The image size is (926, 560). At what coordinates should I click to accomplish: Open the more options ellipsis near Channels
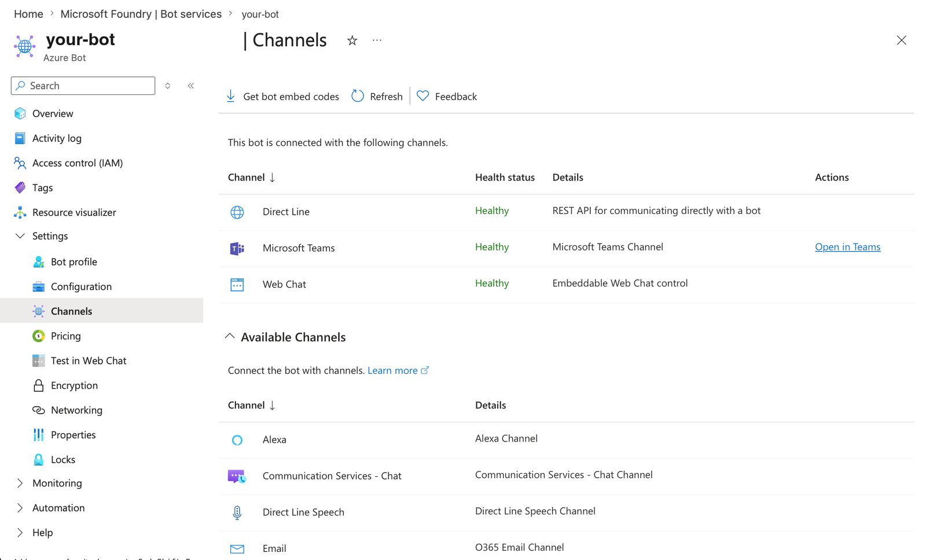click(377, 40)
